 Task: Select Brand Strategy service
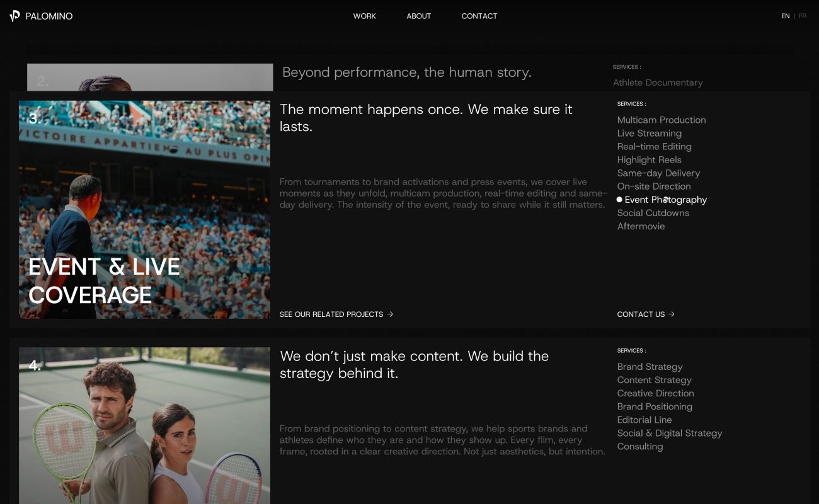650,367
